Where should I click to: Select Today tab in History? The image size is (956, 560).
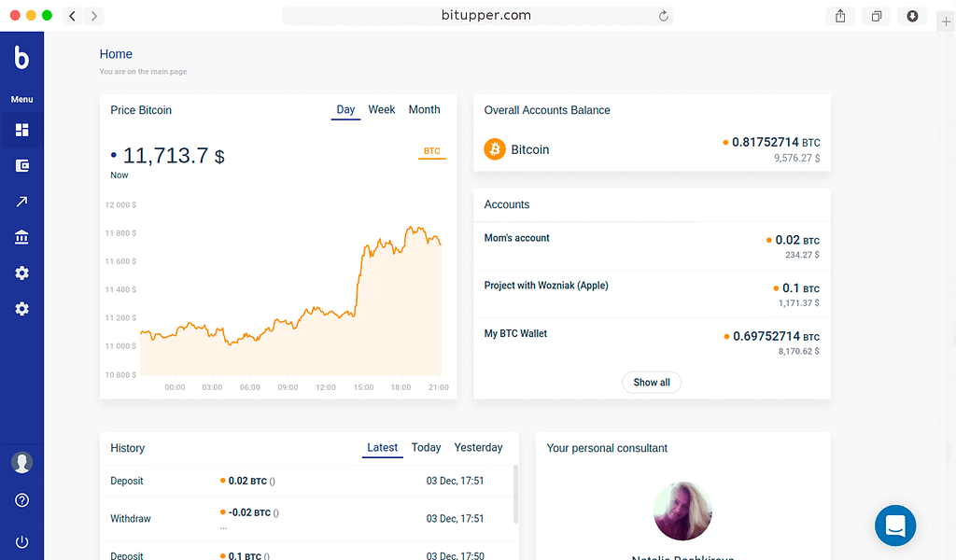(426, 448)
